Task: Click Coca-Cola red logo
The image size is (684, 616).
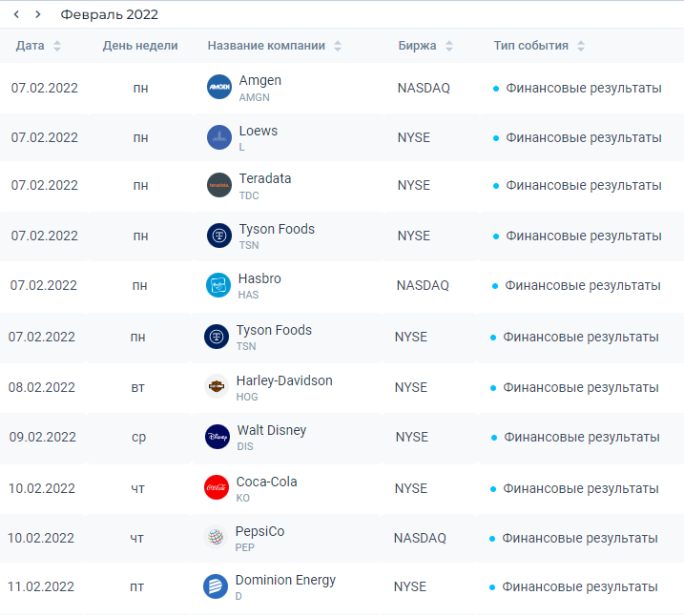Action: (x=217, y=487)
